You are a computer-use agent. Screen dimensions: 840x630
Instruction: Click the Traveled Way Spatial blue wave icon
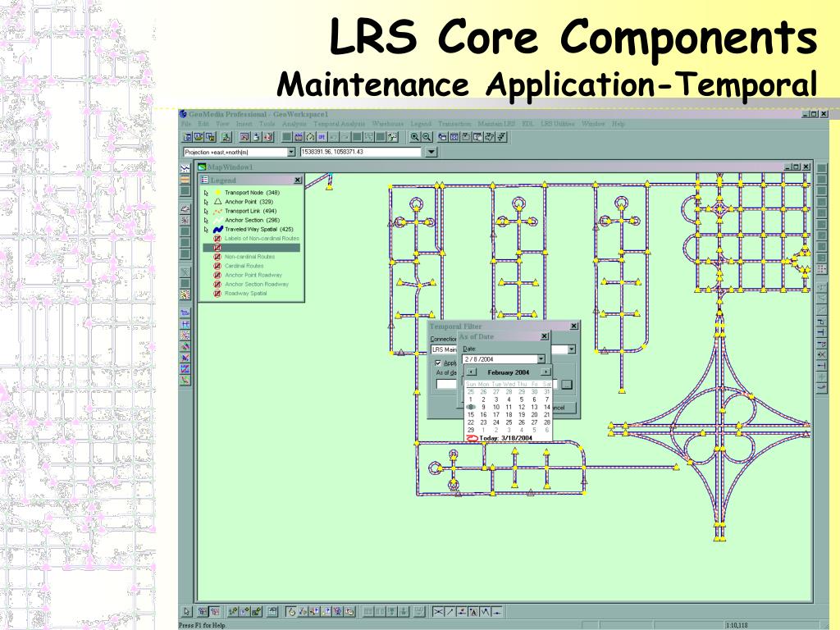(218, 230)
